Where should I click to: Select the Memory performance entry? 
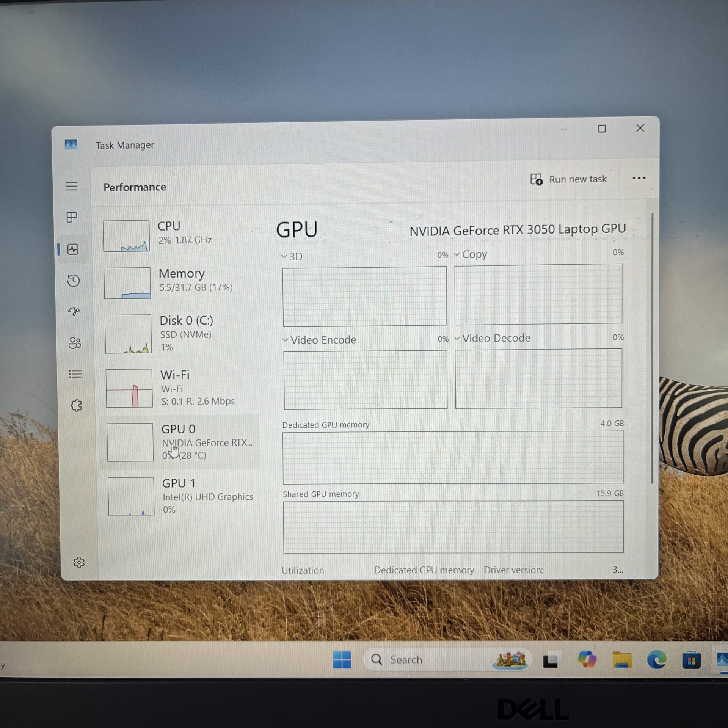[x=179, y=282]
